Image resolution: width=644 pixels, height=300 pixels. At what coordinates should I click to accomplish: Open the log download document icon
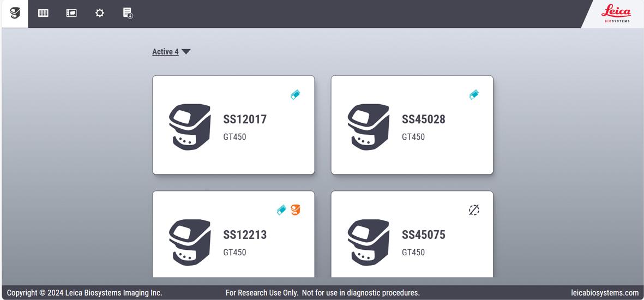128,13
